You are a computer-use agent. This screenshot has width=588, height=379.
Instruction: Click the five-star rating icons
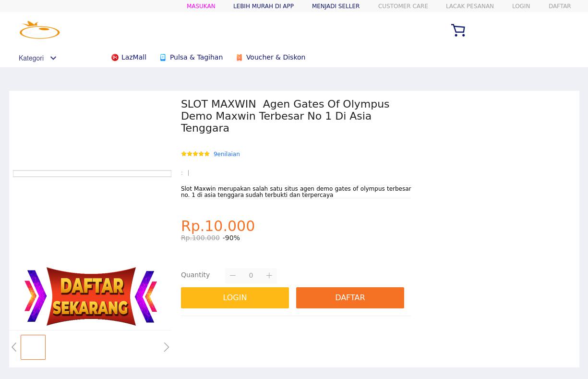(x=195, y=154)
